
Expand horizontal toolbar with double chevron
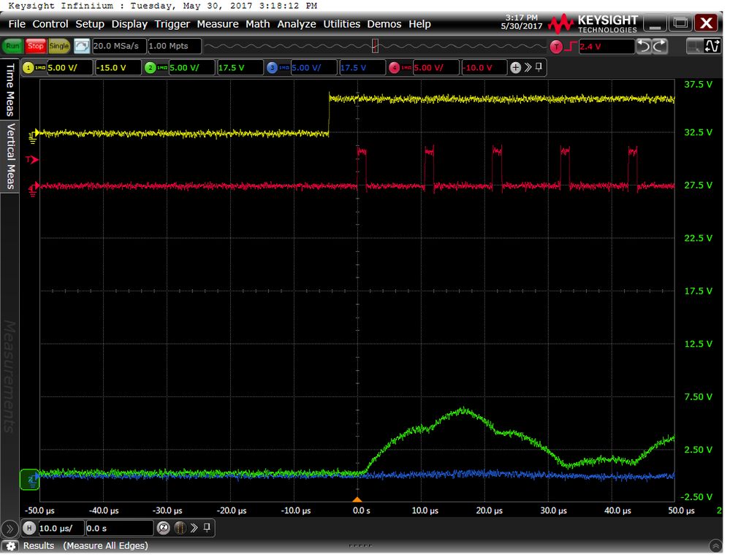click(x=194, y=528)
